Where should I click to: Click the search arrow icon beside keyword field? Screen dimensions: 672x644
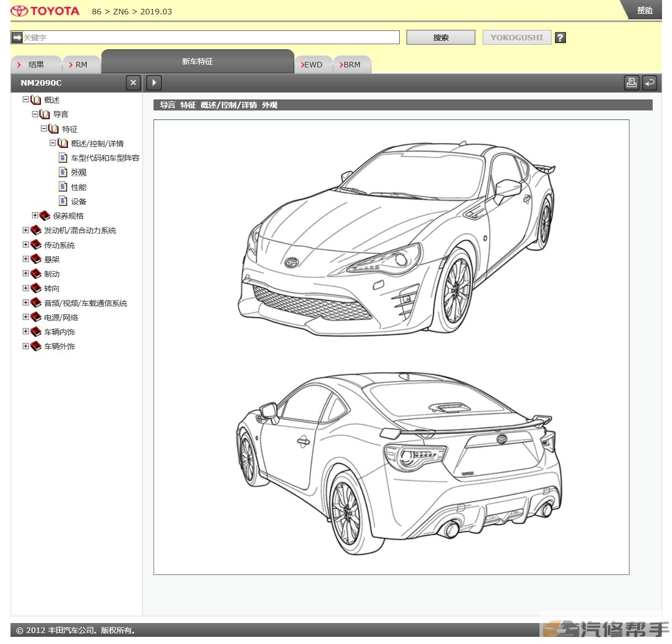(x=17, y=38)
